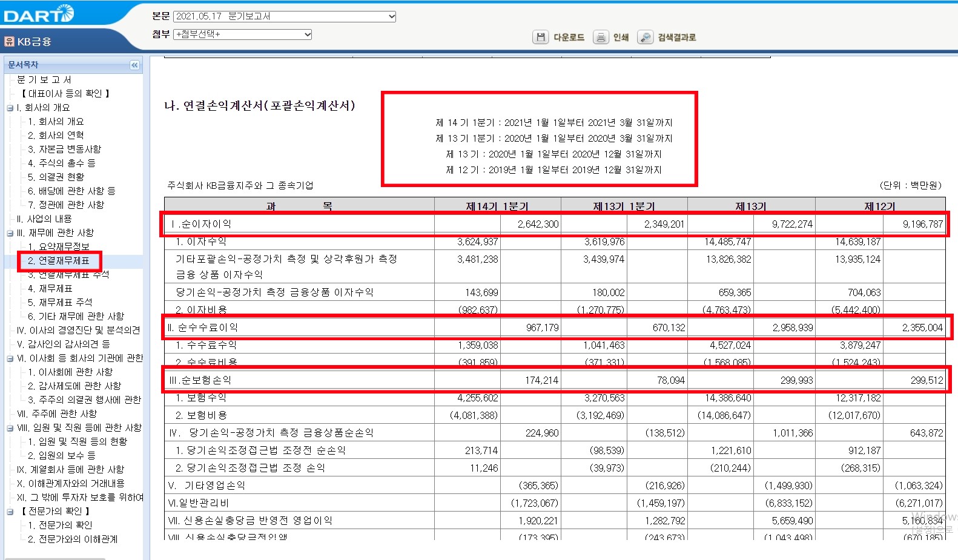Click the 다운로드 download icon
The height and width of the screenshot is (560, 958).
coord(541,38)
